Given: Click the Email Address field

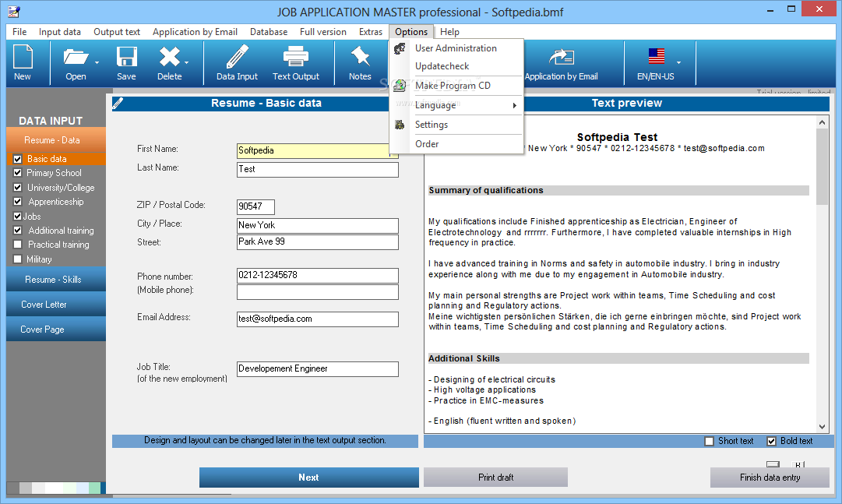Looking at the screenshot, I should tap(317, 319).
